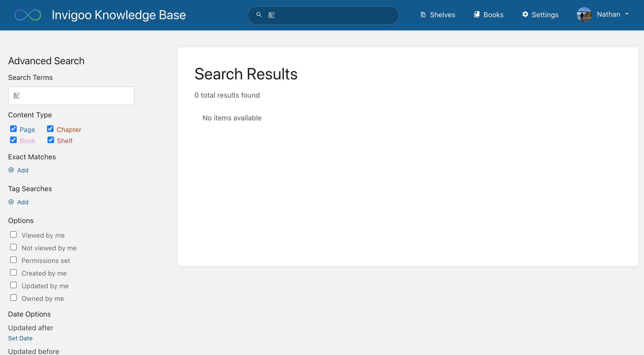Click Set Date under Updated after

tap(20, 338)
